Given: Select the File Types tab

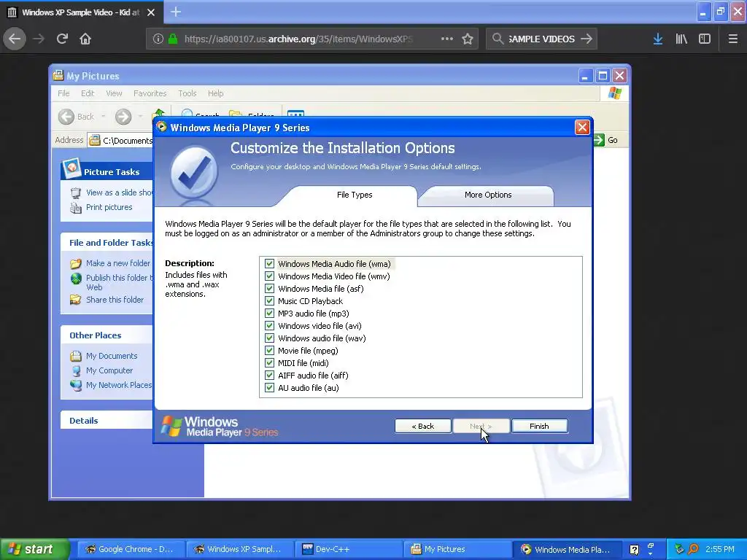Looking at the screenshot, I should (x=355, y=195).
